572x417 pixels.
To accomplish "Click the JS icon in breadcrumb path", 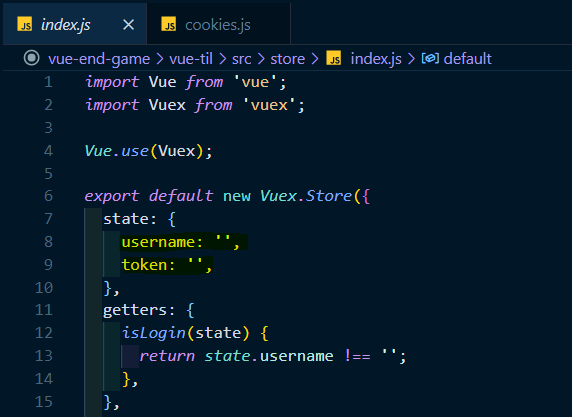I will (333, 58).
